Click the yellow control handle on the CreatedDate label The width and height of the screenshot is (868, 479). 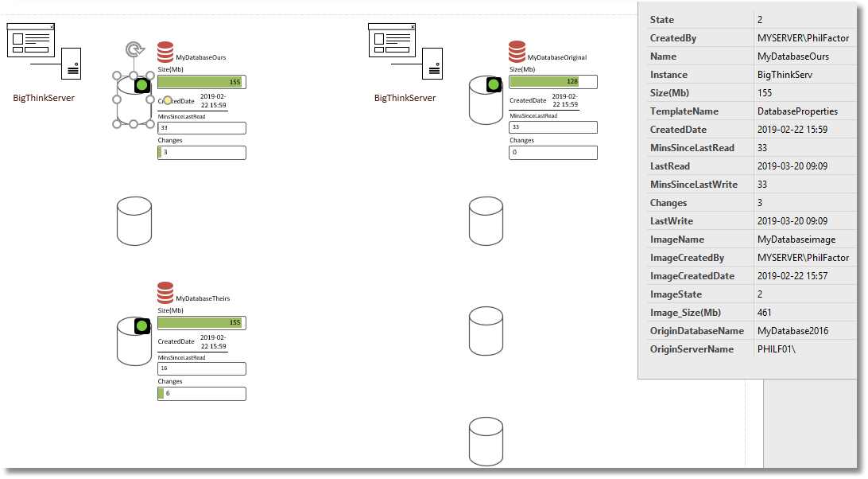(x=168, y=101)
